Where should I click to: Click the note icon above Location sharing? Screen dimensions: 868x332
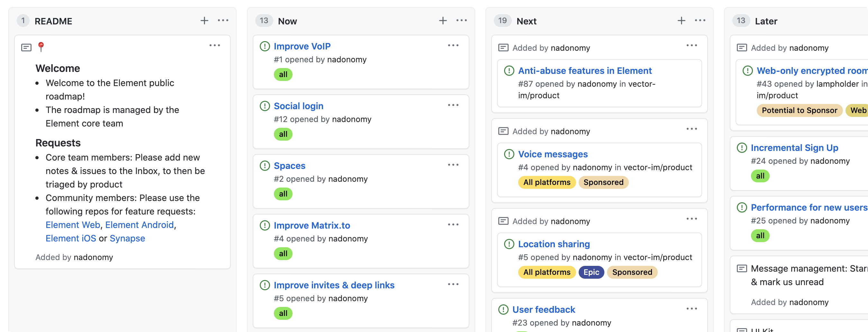(x=503, y=221)
